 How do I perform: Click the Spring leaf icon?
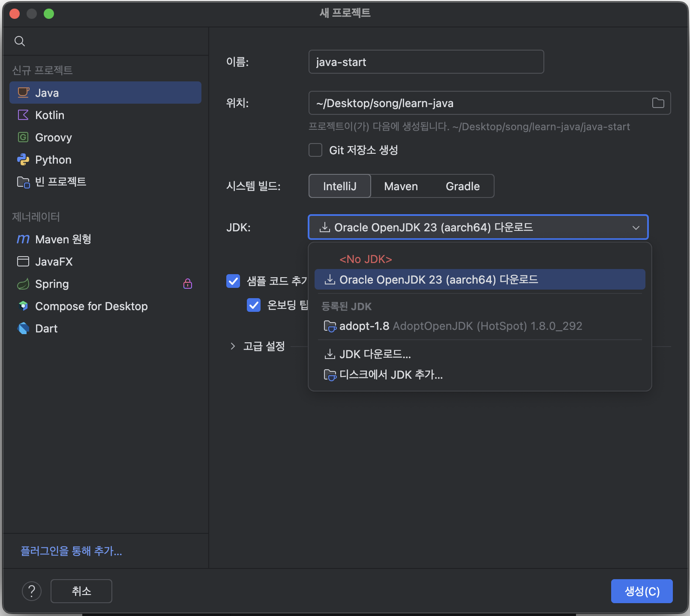[23, 284]
